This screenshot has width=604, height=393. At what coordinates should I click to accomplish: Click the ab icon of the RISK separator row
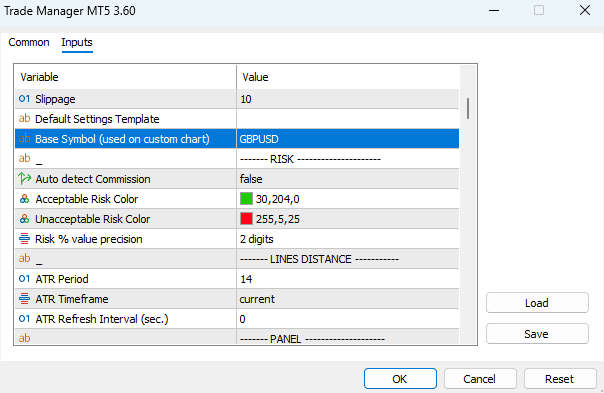point(24,158)
